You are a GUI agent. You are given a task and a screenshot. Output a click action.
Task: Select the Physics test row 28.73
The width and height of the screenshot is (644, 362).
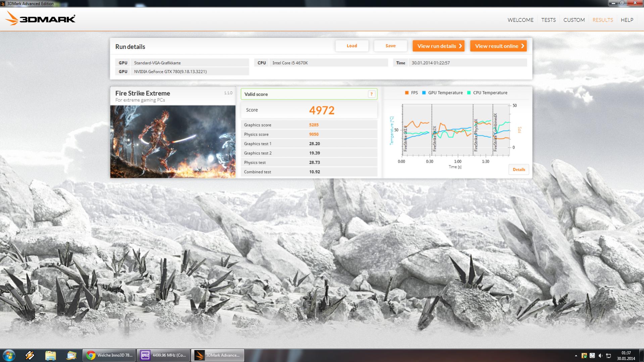point(309,162)
